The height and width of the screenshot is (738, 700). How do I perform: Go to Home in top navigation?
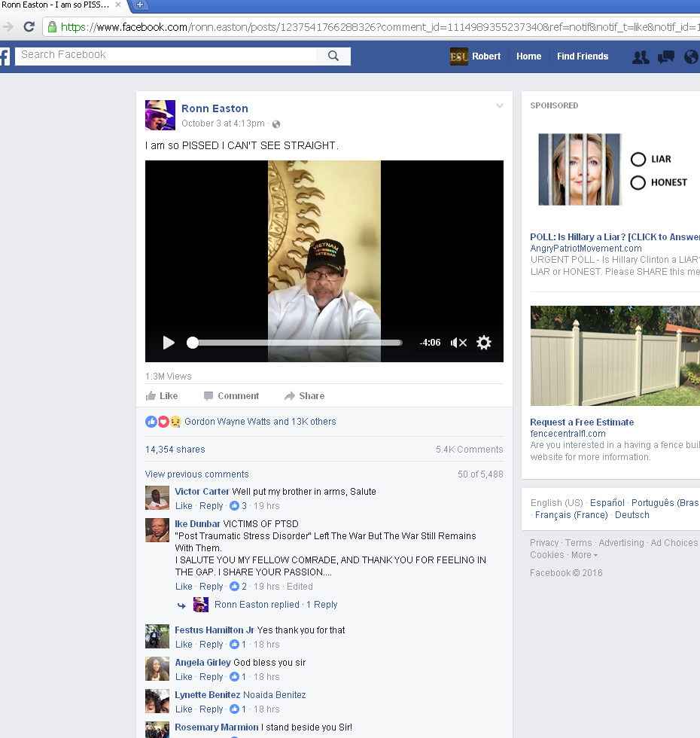tap(528, 56)
